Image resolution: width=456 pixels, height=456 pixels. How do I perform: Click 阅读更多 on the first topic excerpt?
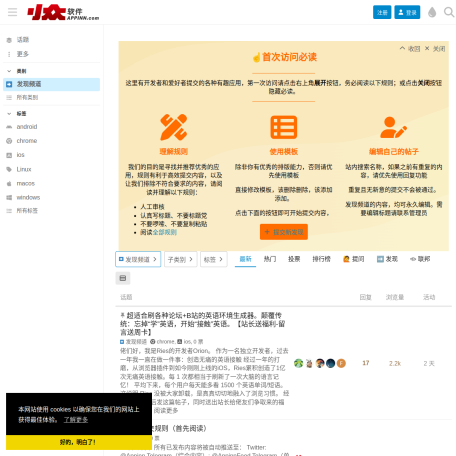166,411
